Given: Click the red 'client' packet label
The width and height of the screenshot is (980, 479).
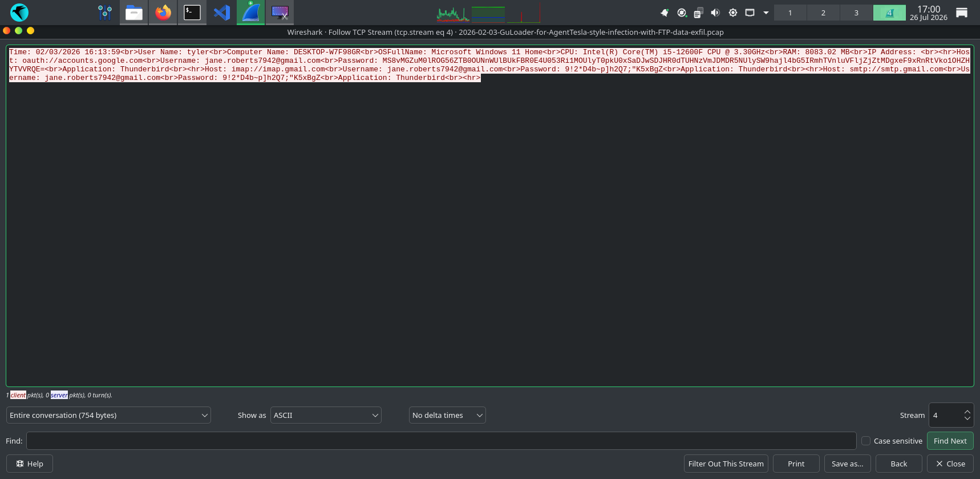Looking at the screenshot, I should (x=18, y=395).
